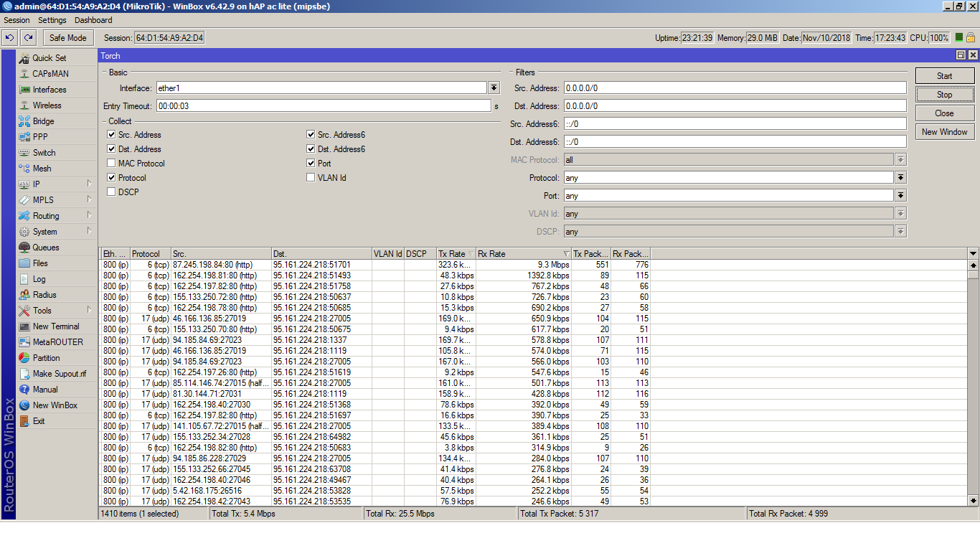Maximize the Torch inner window
Image resolution: width=980 pixels, height=551 pixels.
(x=961, y=55)
